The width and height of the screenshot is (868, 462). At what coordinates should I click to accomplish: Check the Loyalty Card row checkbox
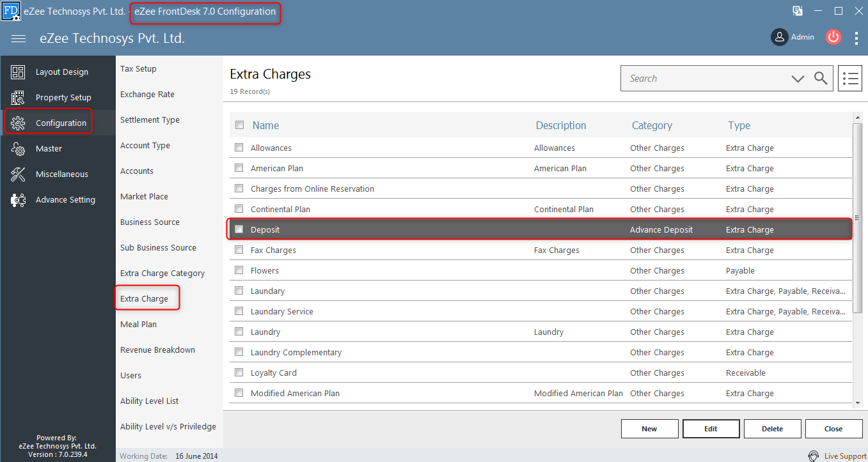(x=239, y=372)
